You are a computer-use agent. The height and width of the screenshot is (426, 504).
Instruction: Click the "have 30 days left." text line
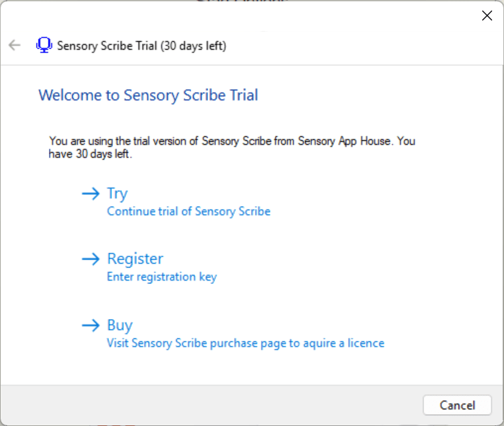coord(90,154)
